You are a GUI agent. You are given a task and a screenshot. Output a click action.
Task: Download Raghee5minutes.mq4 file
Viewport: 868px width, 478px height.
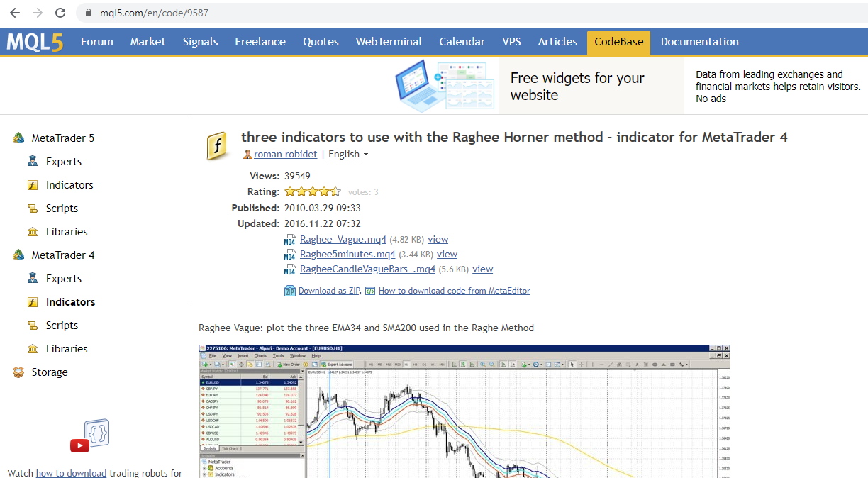(x=347, y=255)
